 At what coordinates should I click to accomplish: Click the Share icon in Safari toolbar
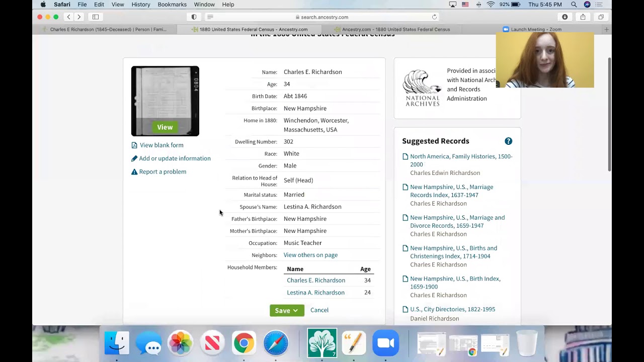(583, 17)
